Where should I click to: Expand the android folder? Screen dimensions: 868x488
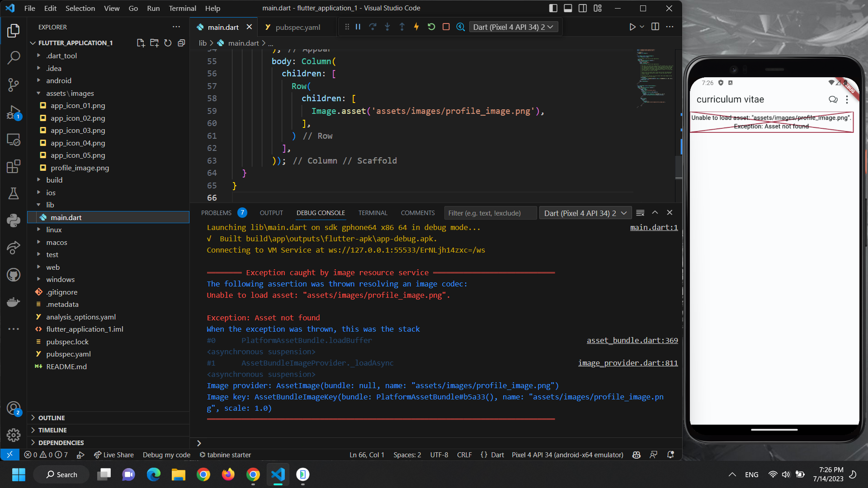coord(58,80)
